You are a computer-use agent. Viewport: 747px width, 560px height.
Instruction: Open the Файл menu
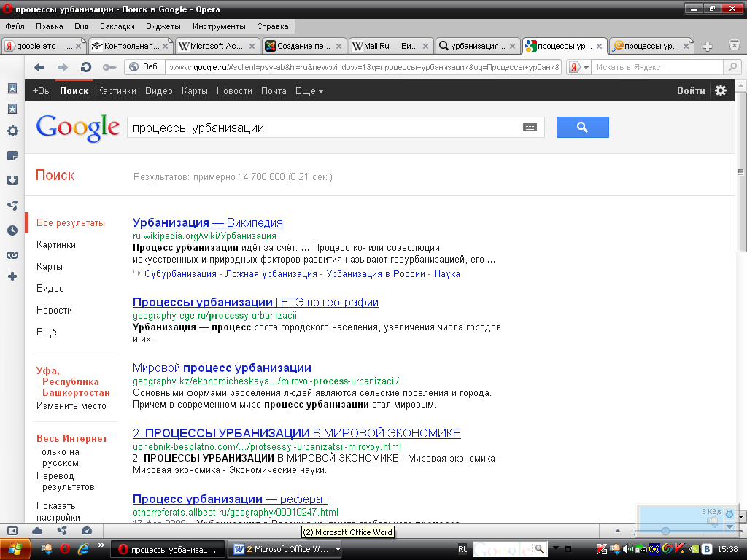(x=15, y=26)
